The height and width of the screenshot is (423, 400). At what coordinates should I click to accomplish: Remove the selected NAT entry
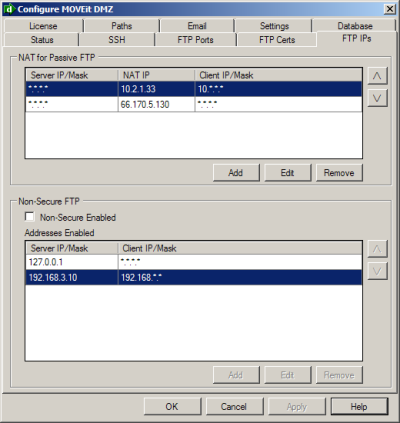[339, 173]
